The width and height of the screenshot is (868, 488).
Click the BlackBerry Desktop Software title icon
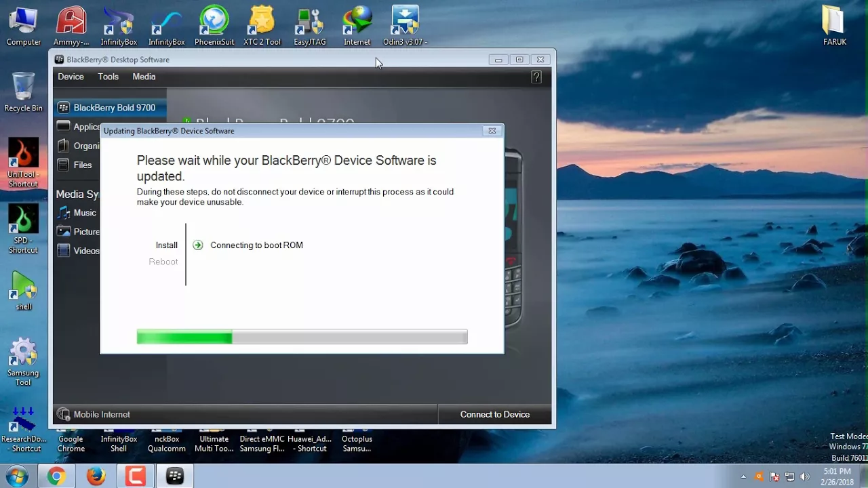60,60
